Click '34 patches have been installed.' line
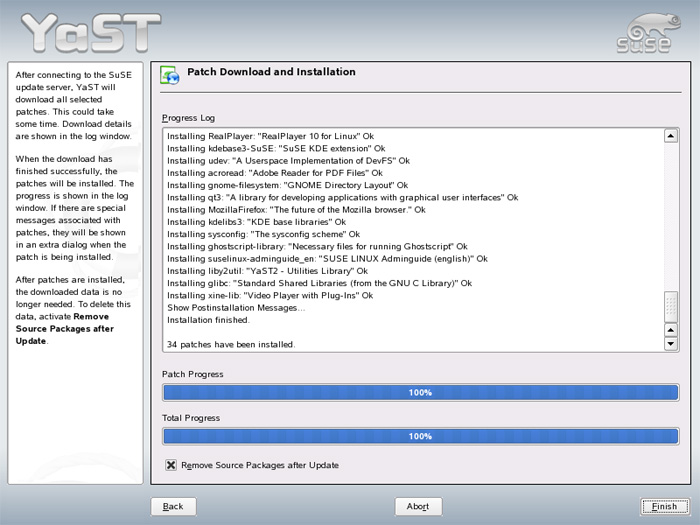The width and height of the screenshot is (700, 525). pos(231,344)
